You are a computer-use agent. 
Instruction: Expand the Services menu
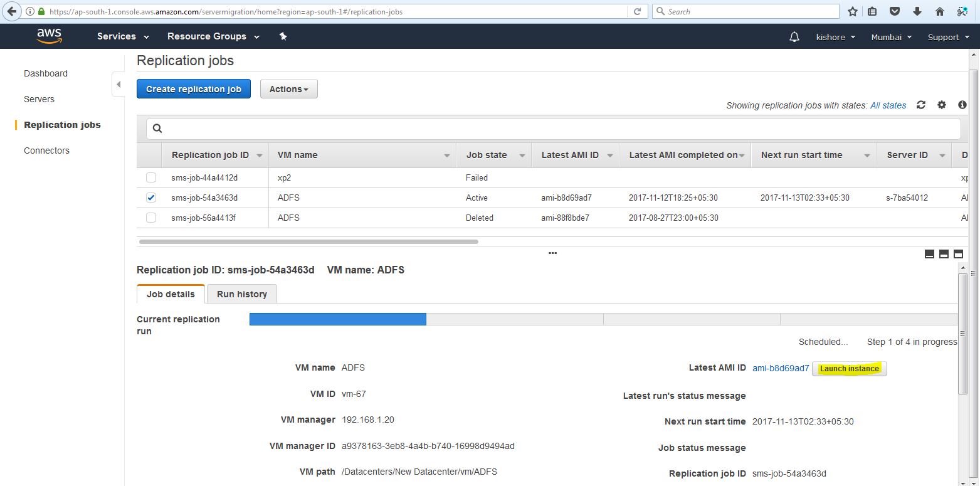[x=123, y=36]
